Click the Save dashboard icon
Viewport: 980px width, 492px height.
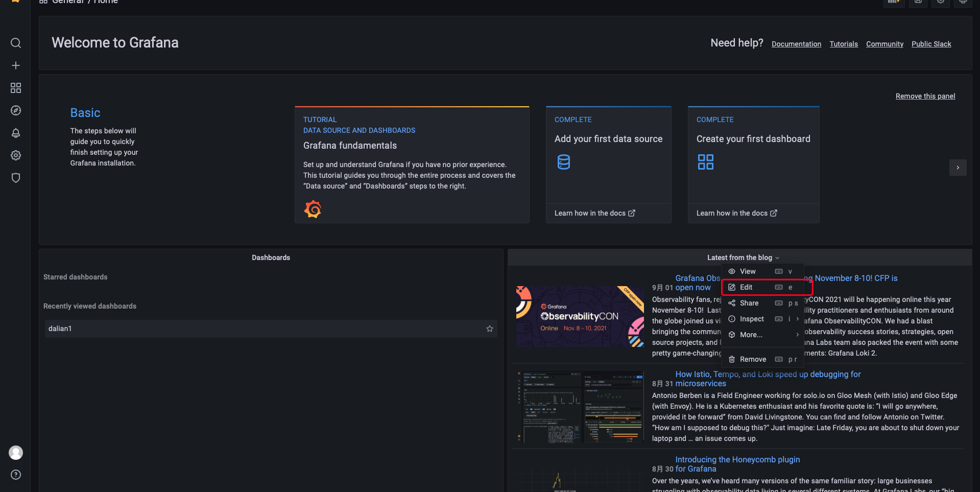click(x=918, y=3)
